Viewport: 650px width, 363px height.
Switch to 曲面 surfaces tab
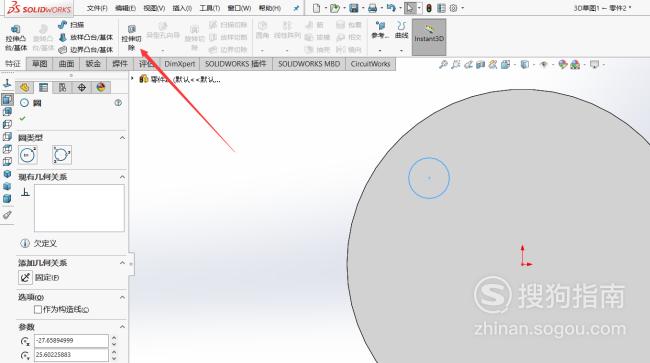pos(66,64)
